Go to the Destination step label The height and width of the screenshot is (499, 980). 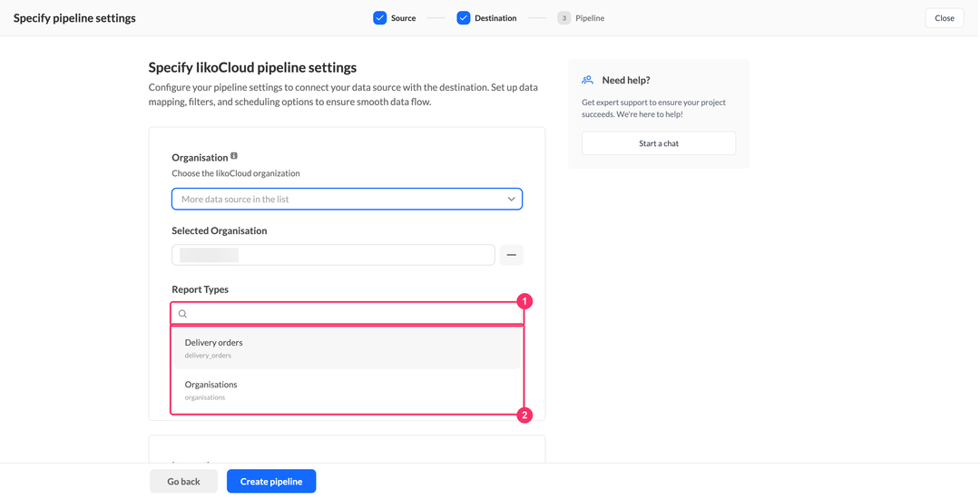tap(495, 18)
